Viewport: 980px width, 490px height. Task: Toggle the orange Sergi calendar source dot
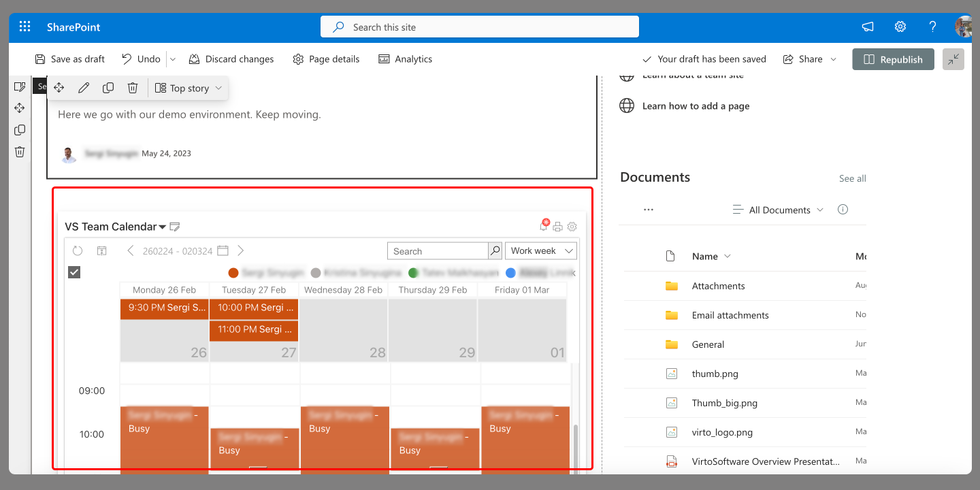coord(233,273)
